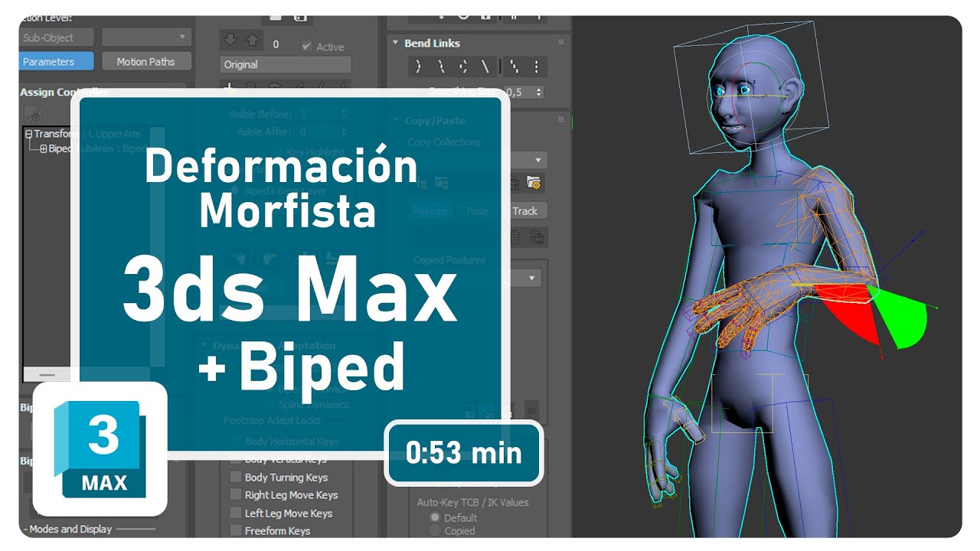Click the 'Bend Links' rollout title
The height and width of the screenshot is (551, 980).
click(432, 43)
